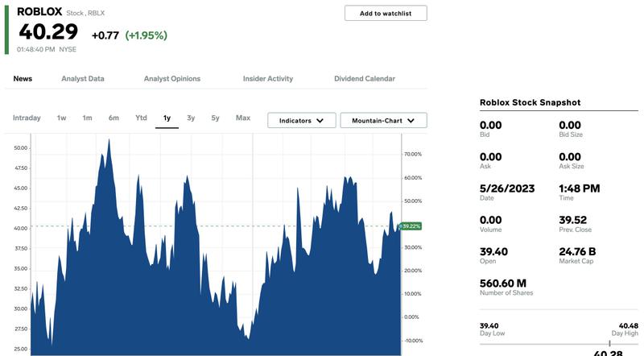Open the News tab
The image size is (644, 356).
coord(23,78)
